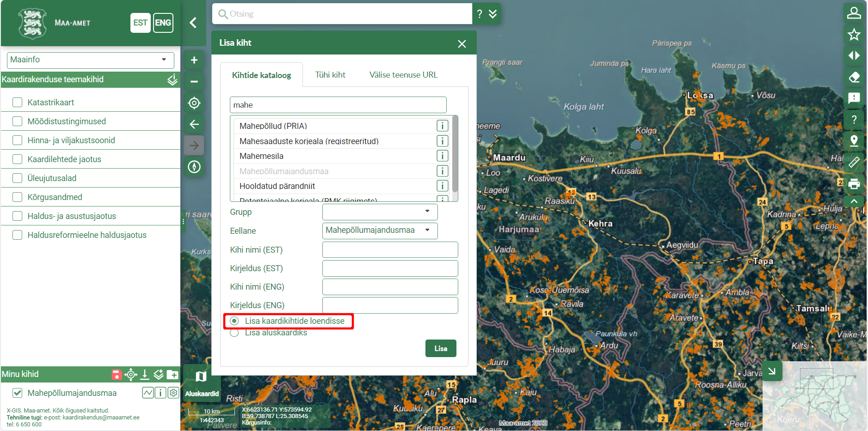Image resolution: width=868 pixels, height=431 pixels.
Task: Click the kaardirakendus@maaamet.ee email link
Action: (101, 417)
